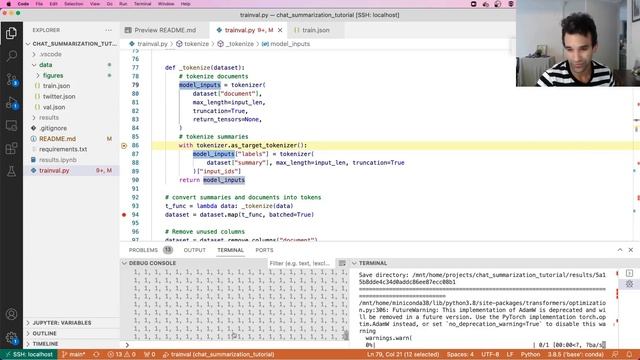Open errors and warnings status item
640x360 pixels.
[x=121, y=354]
